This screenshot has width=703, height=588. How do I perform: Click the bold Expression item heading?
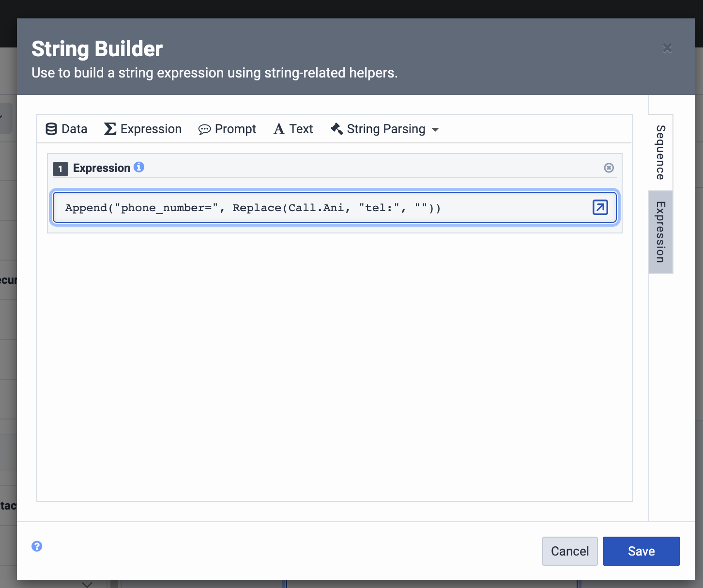point(102,168)
